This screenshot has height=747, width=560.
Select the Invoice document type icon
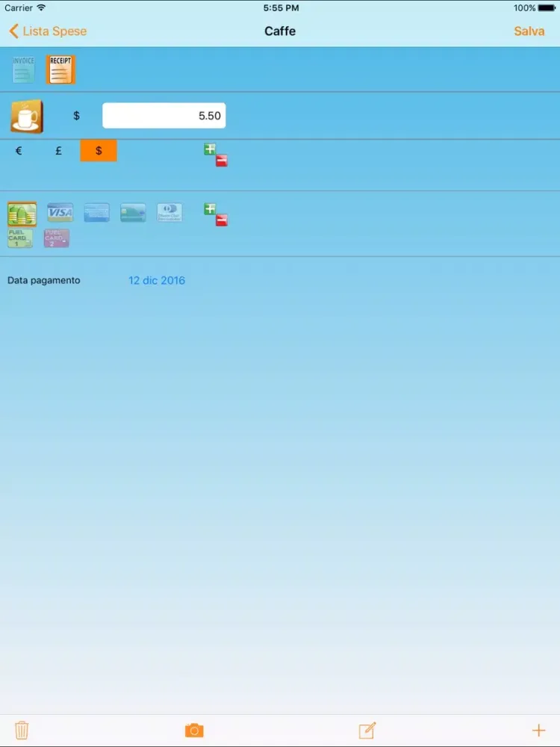(23, 69)
